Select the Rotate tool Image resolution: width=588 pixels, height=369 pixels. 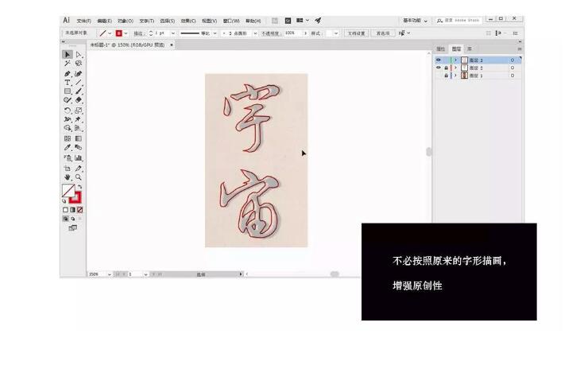(x=67, y=111)
